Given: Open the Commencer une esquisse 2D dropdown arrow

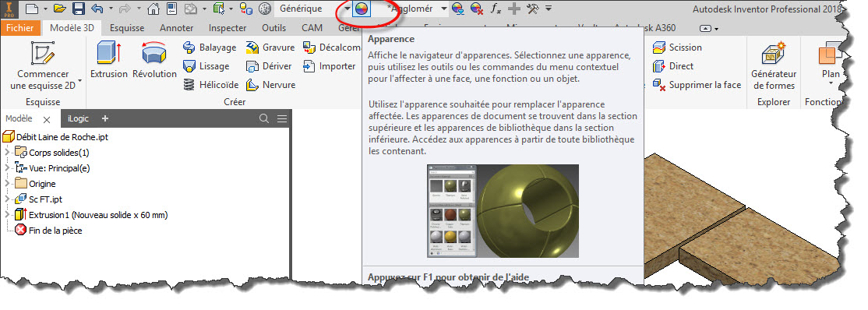Looking at the screenshot, I should pos(79,82).
